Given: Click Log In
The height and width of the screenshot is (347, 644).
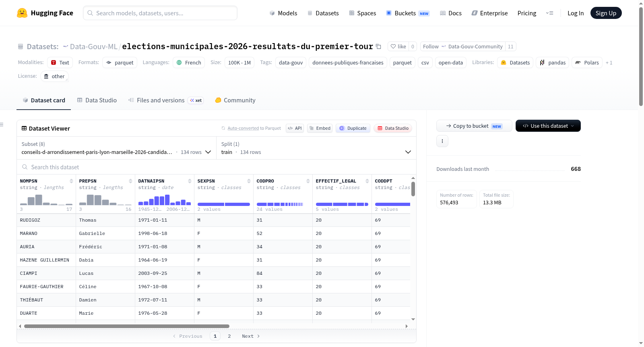Looking at the screenshot, I should (x=576, y=13).
